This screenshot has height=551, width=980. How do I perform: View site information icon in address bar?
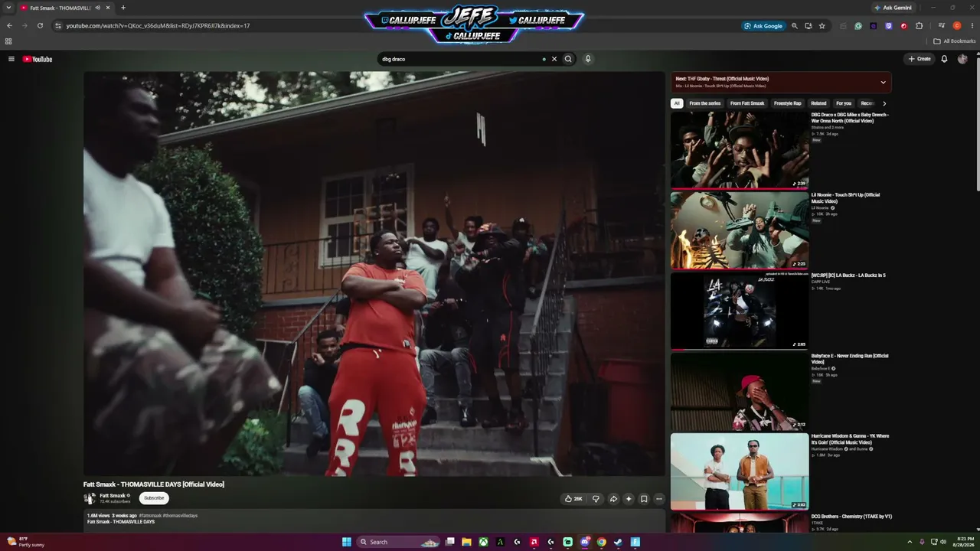57,26
